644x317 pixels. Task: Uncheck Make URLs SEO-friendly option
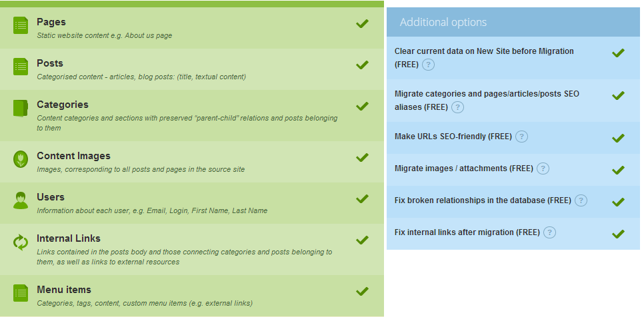[618, 139]
